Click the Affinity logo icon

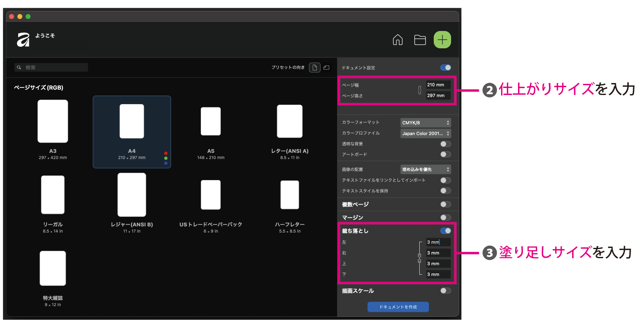coord(23,40)
